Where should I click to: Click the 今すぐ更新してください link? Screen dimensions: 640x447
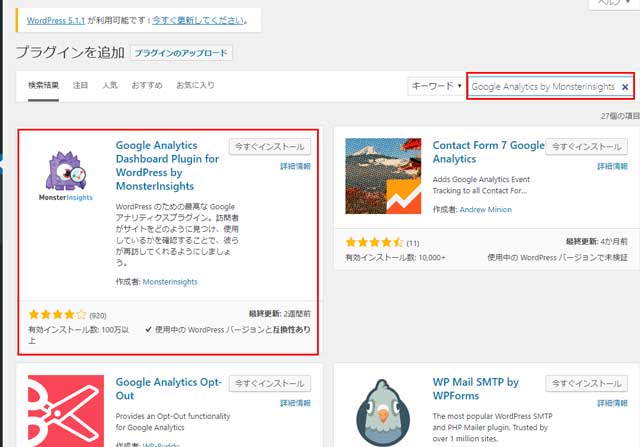pos(198,20)
